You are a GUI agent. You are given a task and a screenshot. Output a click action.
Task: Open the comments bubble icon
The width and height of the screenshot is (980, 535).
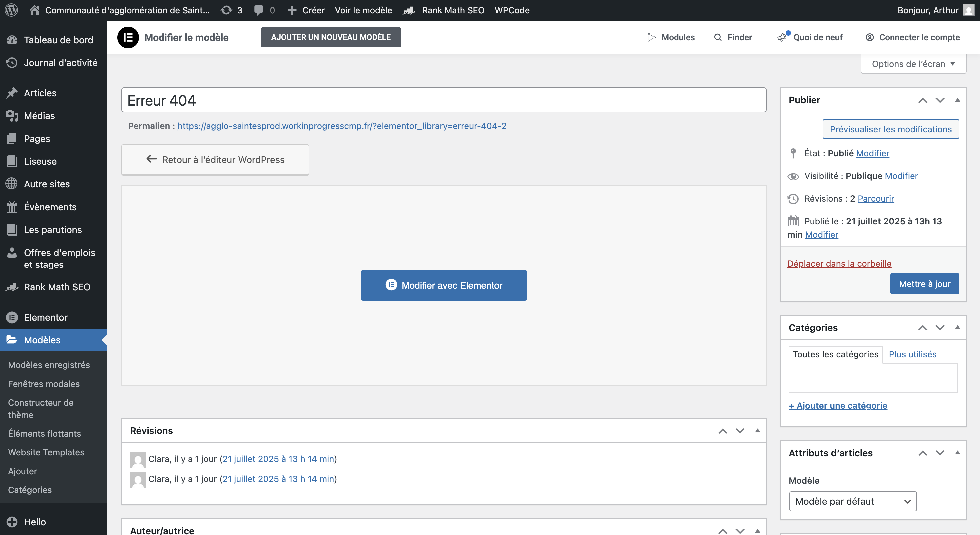pos(259,10)
